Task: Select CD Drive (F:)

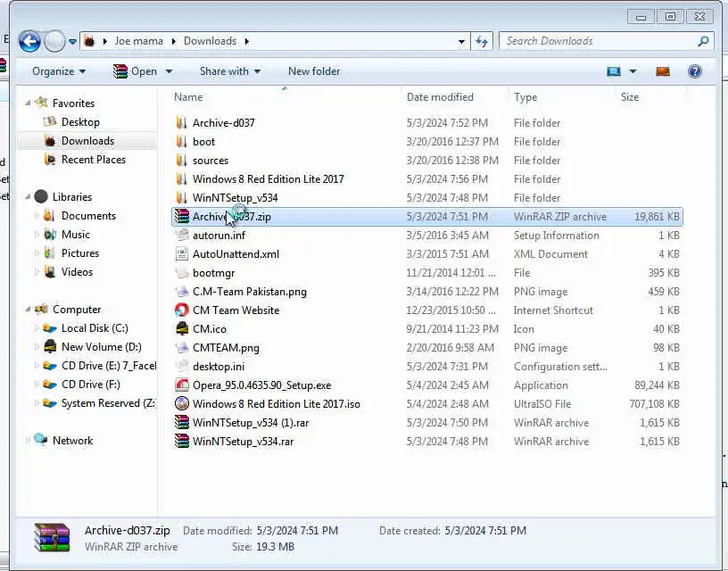Action: coord(90,385)
